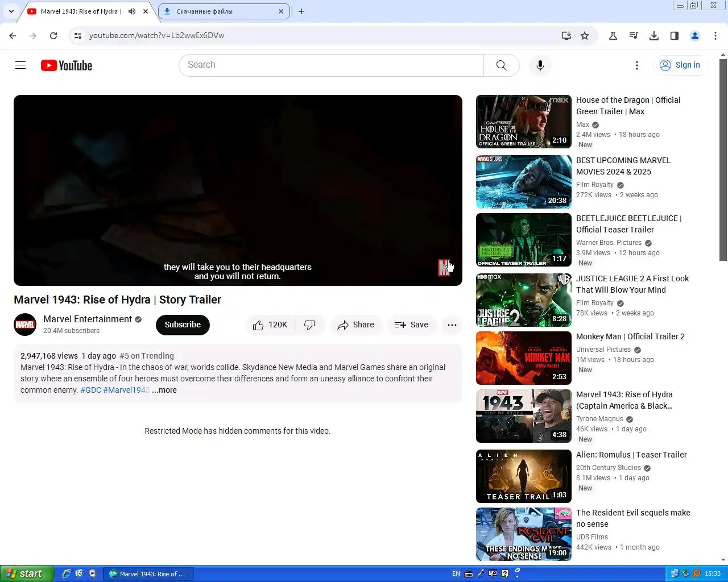Open more actions ellipsis under video

coord(452,325)
